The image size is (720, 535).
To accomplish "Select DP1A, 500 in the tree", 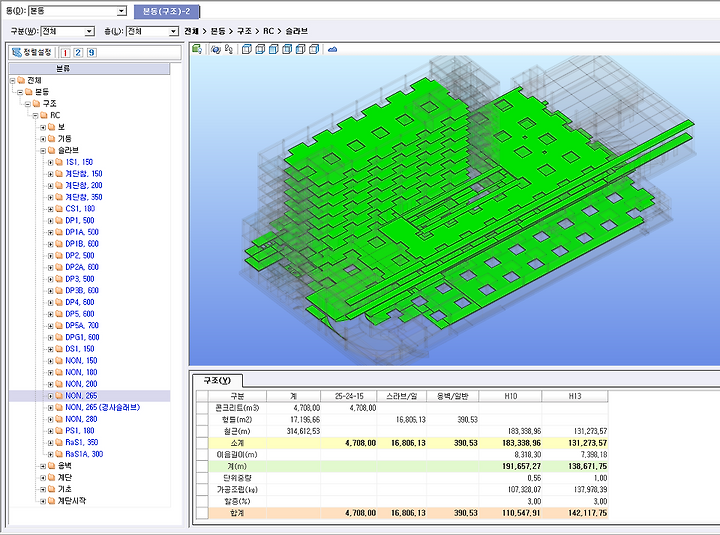I will coord(82,232).
